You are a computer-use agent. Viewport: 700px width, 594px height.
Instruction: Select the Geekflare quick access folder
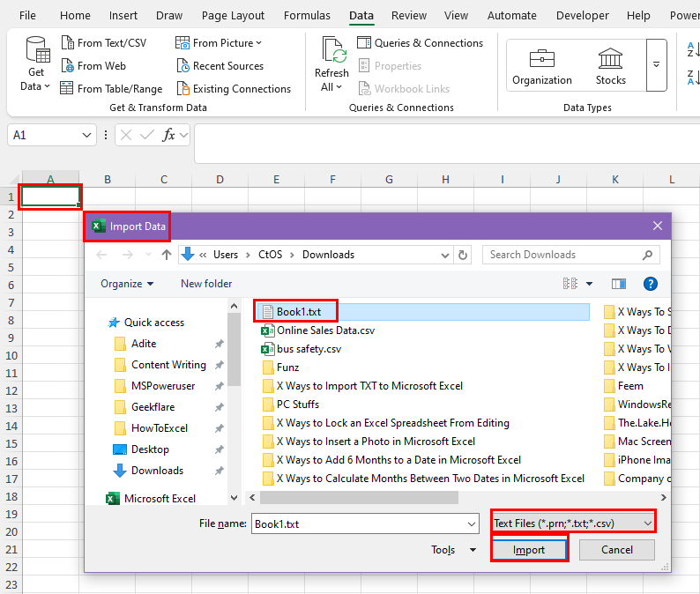145,407
